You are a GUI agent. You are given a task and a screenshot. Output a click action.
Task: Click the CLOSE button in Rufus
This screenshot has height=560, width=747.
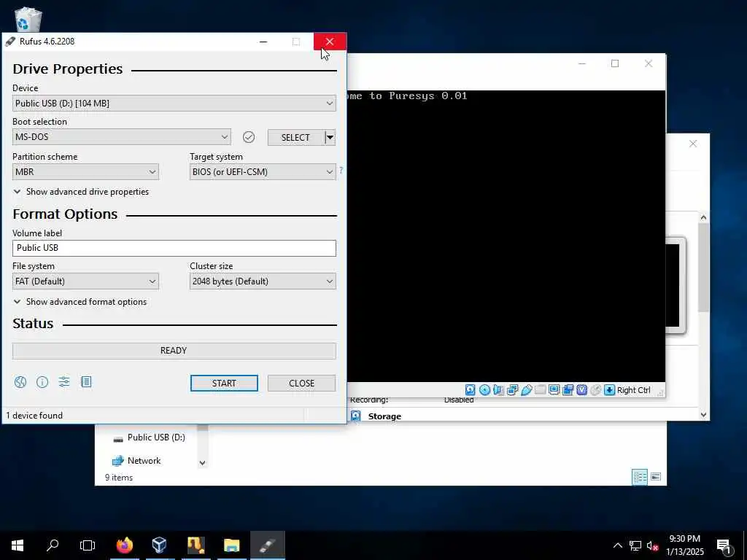tap(301, 384)
